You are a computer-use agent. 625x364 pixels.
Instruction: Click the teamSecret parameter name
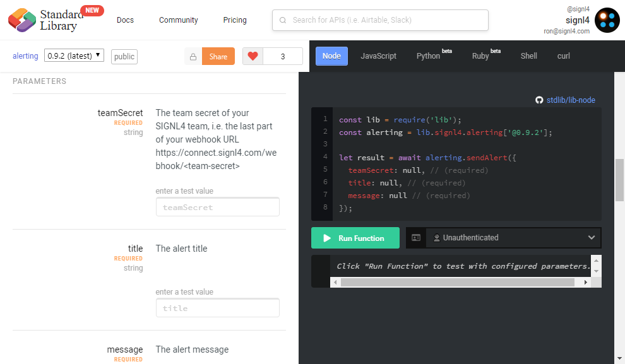coord(120,113)
